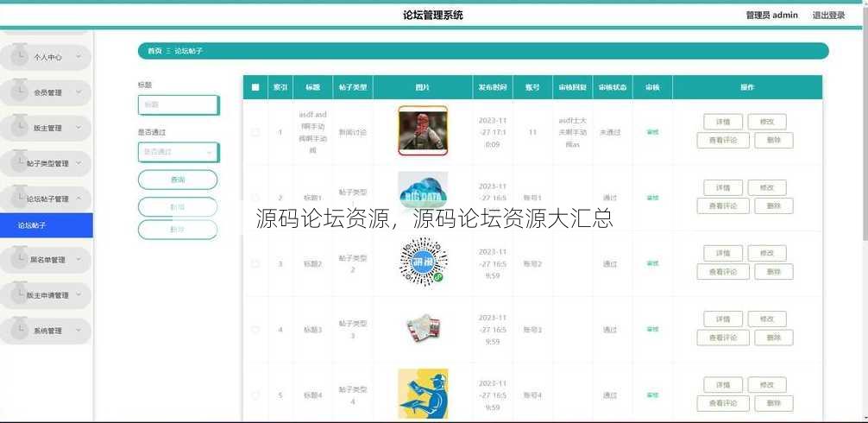
Task: Click the clock icon beside 版主申请管理
Action: click(19, 294)
